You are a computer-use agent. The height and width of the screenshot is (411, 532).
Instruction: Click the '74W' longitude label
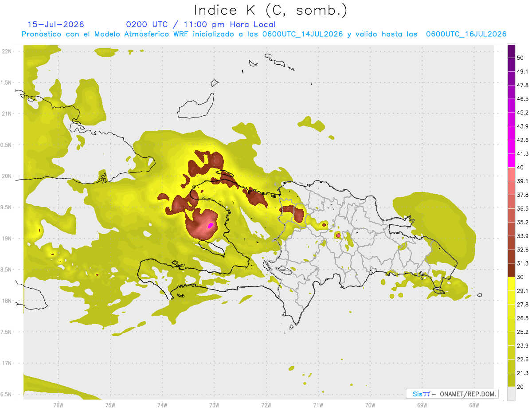pos(162,405)
